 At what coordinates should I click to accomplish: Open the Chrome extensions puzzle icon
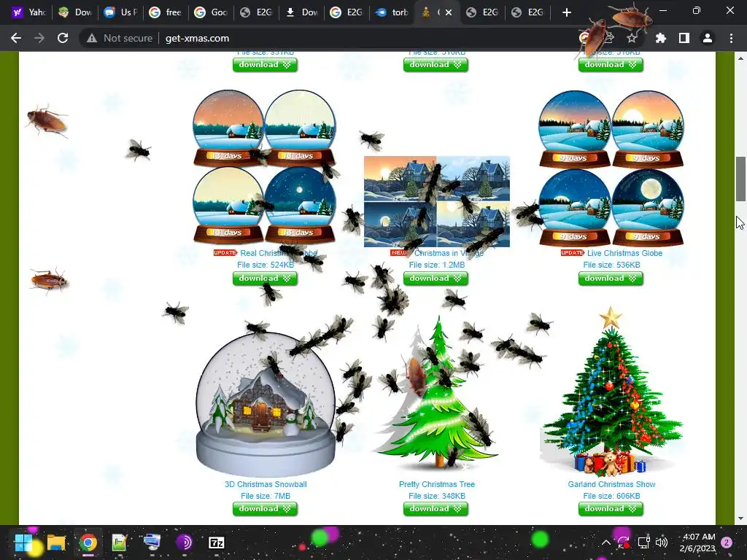tap(660, 38)
